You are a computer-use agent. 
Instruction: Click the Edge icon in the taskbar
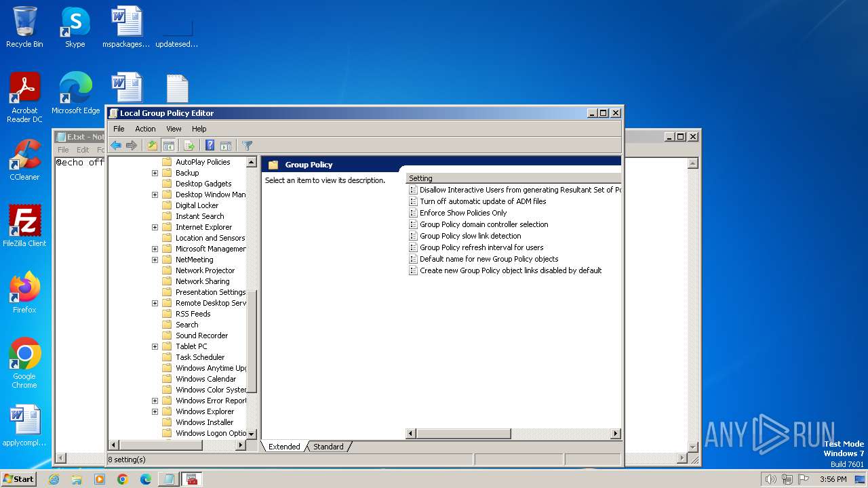click(145, 479)
